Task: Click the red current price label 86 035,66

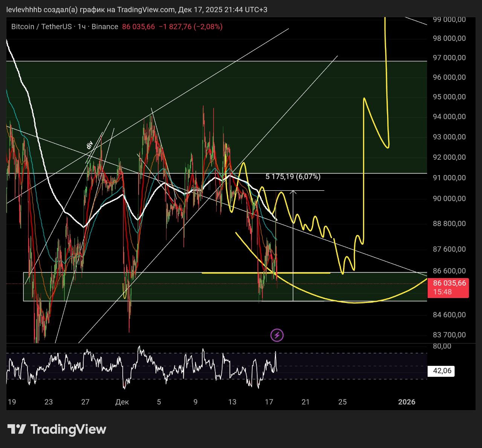Action: pos(449,283)
